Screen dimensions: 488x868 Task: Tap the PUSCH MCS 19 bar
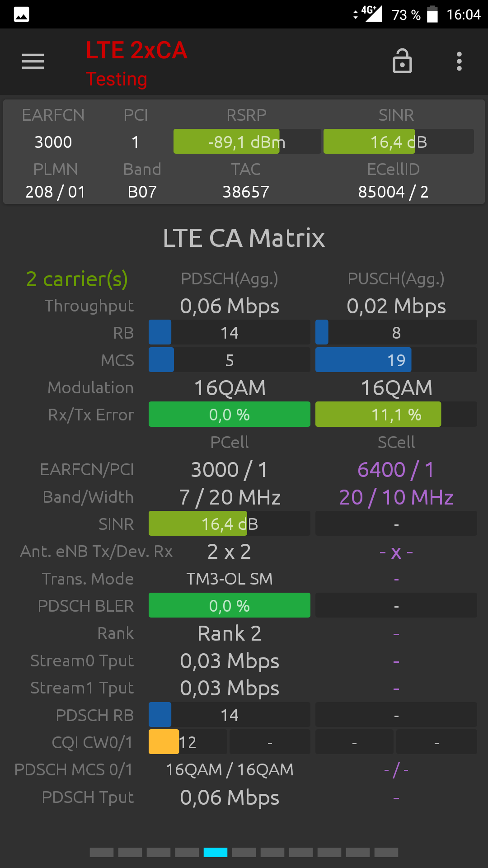pyautogui.click(x=396, y=360)
